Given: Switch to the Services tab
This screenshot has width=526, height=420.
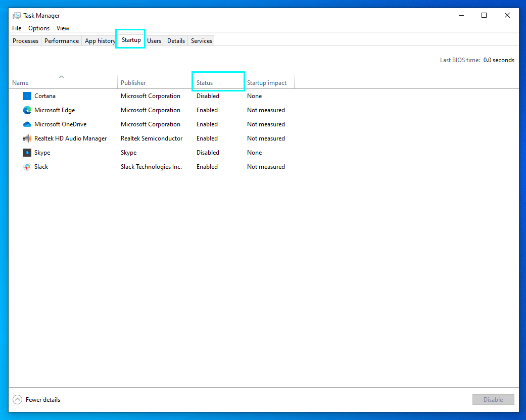Looking at the screenshot, I should click(x=201, y=40).
